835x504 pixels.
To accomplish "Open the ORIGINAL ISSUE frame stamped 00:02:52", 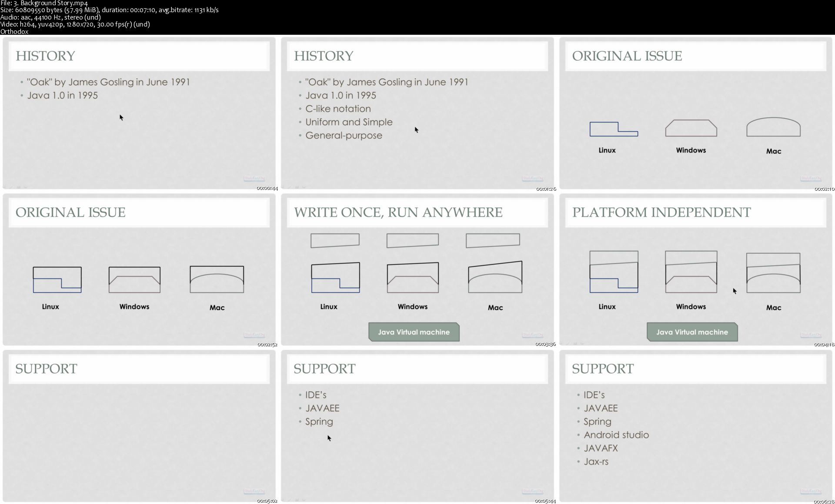I will pyautogui.click(x=139, y=269).
